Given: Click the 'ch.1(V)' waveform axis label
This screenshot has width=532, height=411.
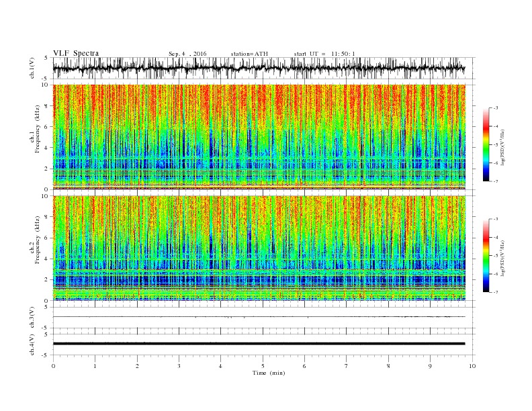Looking at the screenshot, I should 32,68.
